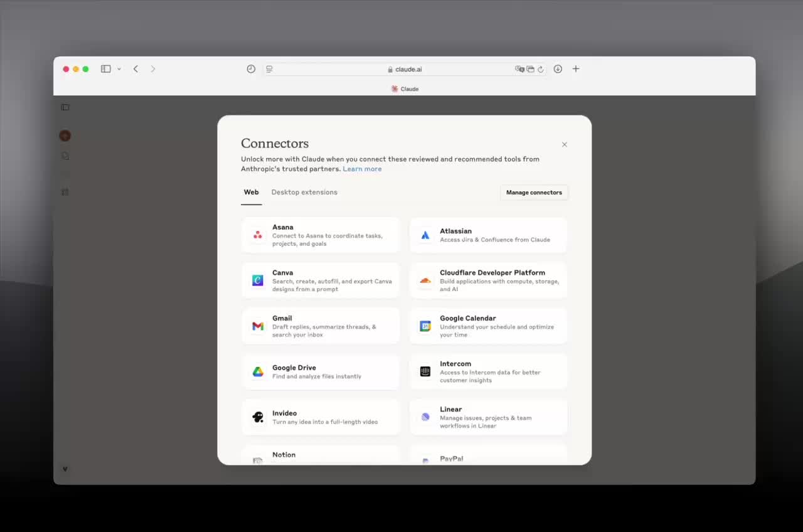Click the Intercom logo icon

425,371
